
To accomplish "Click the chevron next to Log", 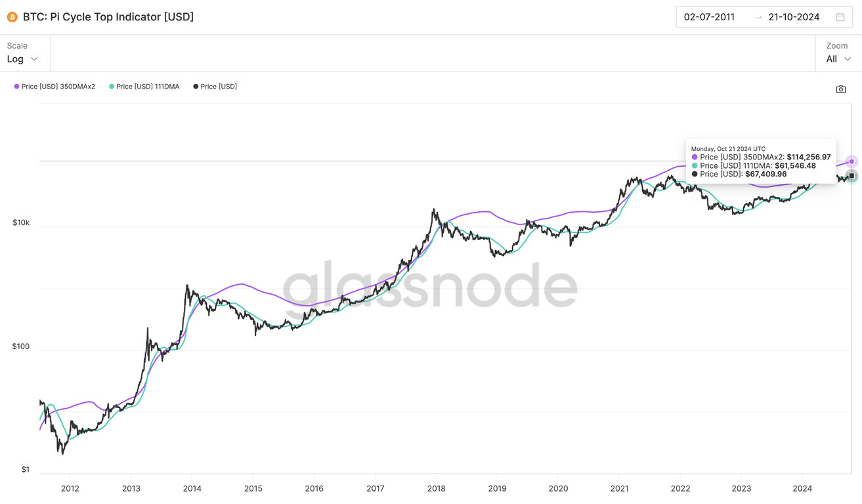I will [x=33, y=58].
